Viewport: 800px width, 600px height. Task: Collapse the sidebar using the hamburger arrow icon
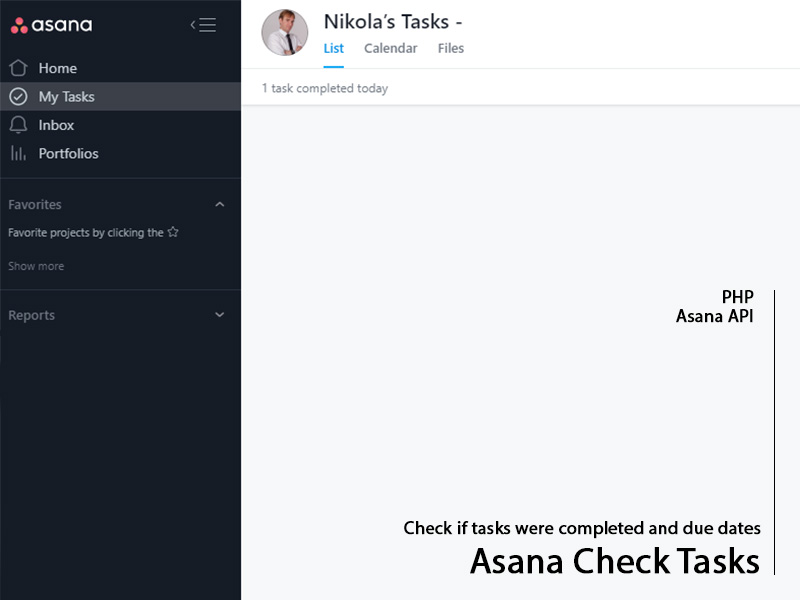point(203,25)
